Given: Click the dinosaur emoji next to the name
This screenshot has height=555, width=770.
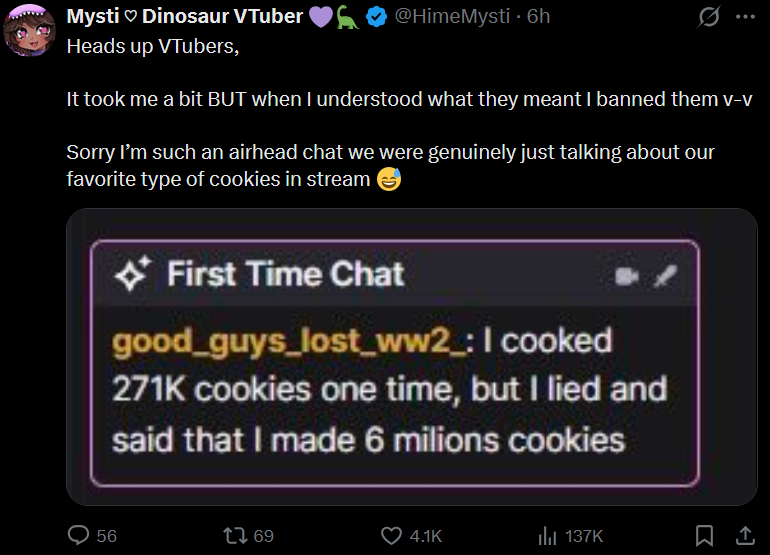Looking at the screenshot, I should [347, 17].
